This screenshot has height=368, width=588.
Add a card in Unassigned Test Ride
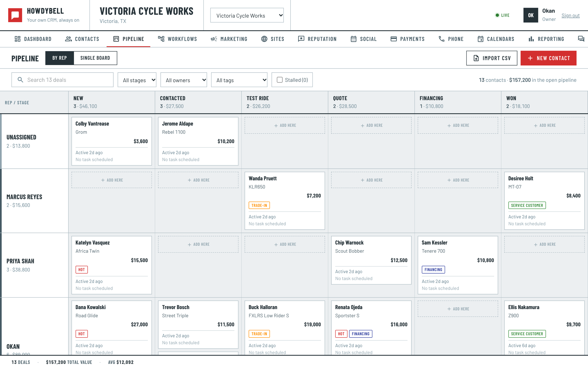[x=285, y=125]
